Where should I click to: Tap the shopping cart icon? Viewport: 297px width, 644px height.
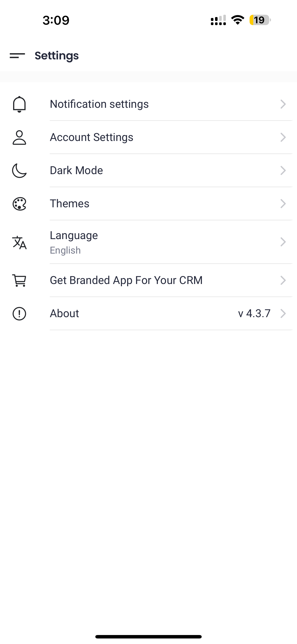point(19,280)
